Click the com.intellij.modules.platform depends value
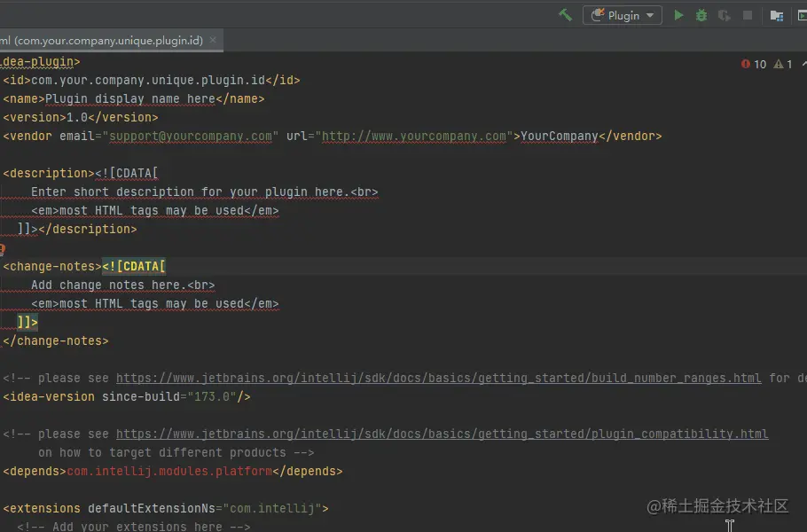The image size is (807, 532). tap(169, 472)
